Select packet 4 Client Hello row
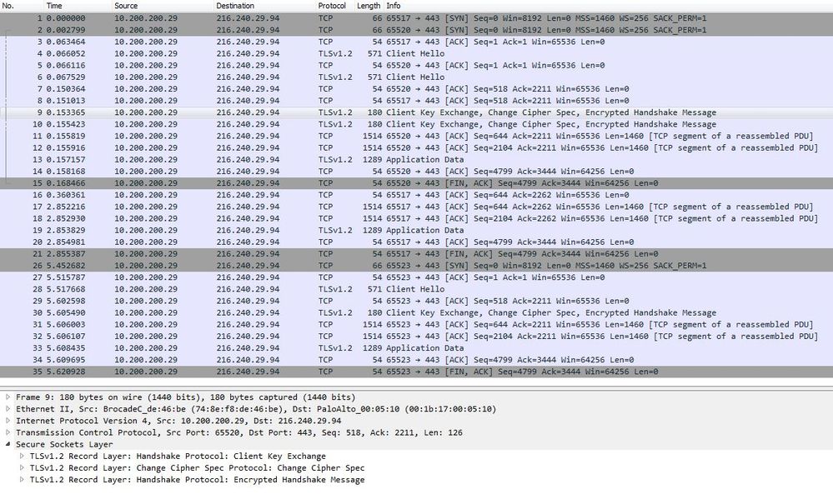 [x=417, y=53]
